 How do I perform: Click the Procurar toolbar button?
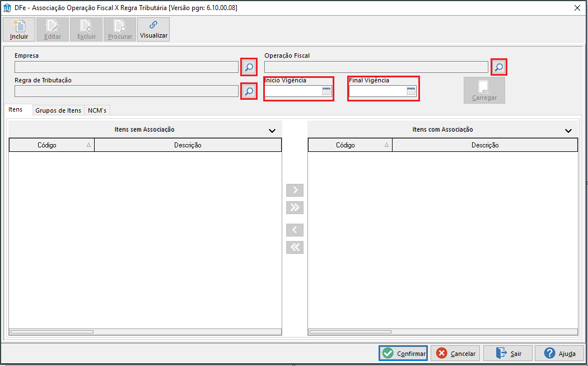[x=120, y=29]
